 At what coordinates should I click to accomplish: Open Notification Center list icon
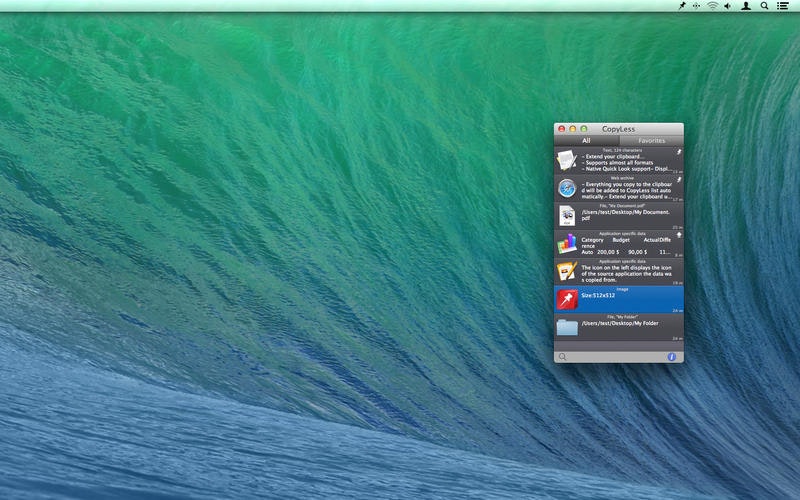tap(782, 6)
